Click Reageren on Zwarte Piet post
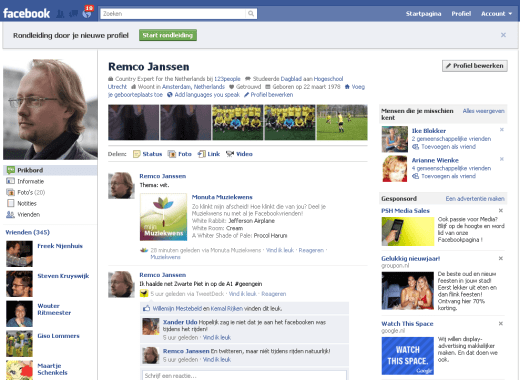520x380 pixels. (x=274, y=294)
